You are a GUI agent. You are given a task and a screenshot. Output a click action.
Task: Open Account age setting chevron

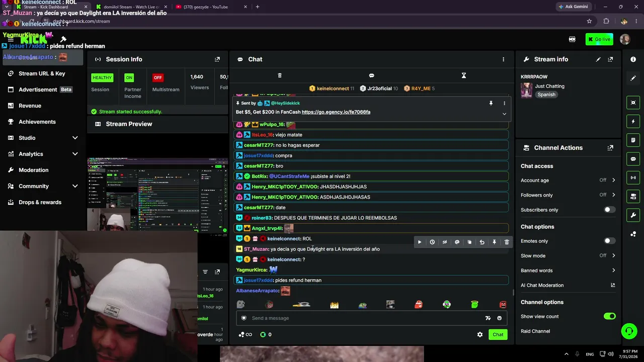pos(613,180)
